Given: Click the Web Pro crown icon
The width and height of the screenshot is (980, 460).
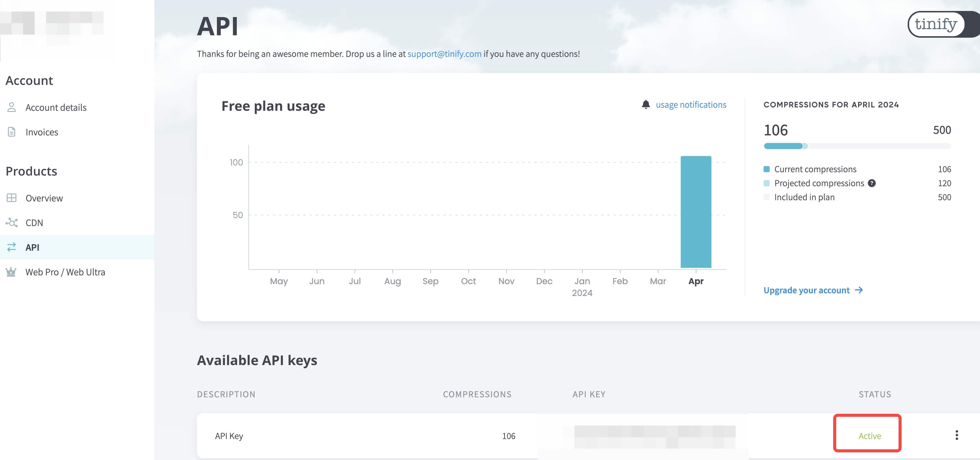Looking at the screenshot, I should coord(11,272).
